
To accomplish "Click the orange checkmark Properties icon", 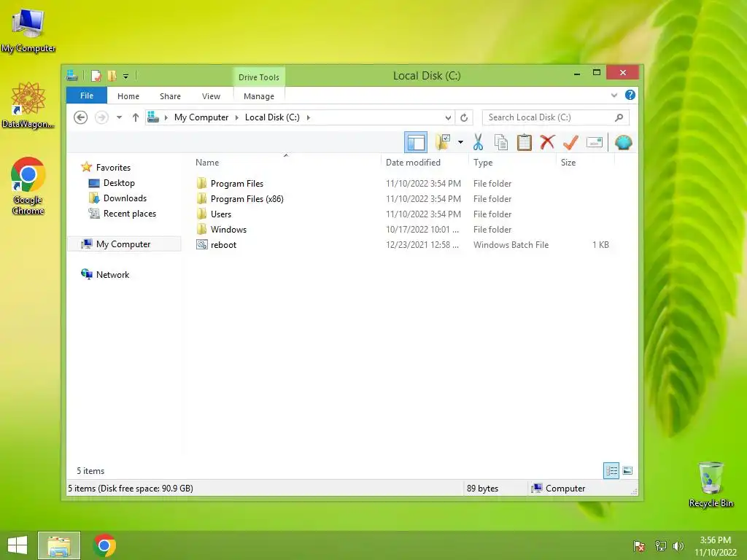I will coord(570,142).
